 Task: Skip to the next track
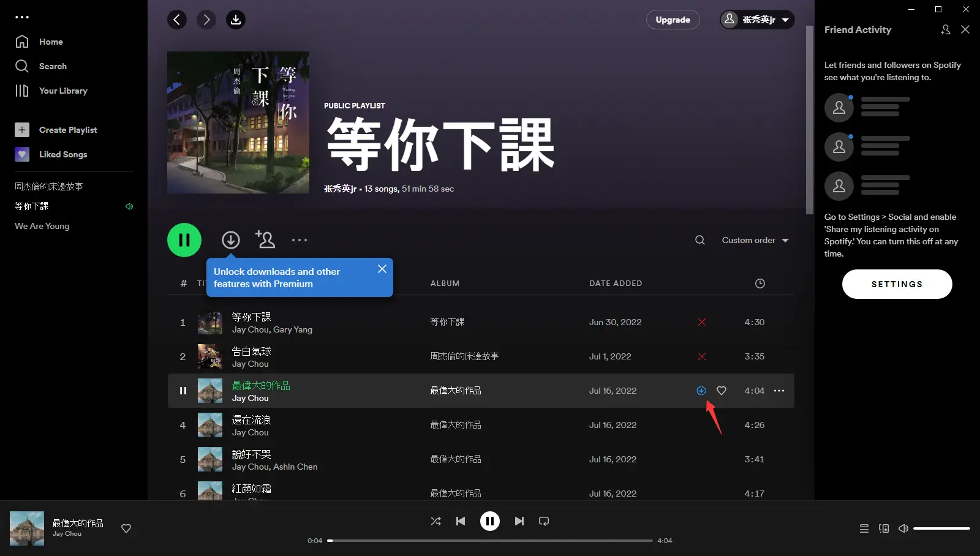[x=519, y=521]
